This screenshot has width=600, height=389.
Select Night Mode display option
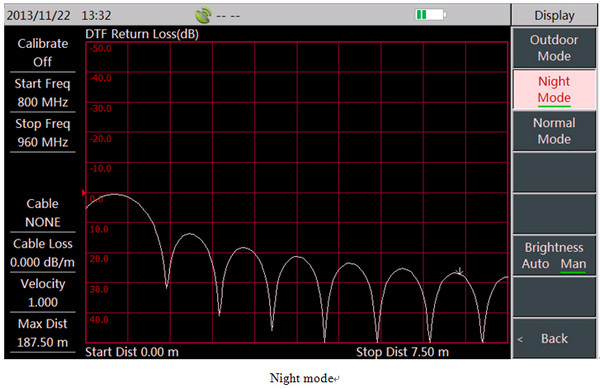[554, 90]
